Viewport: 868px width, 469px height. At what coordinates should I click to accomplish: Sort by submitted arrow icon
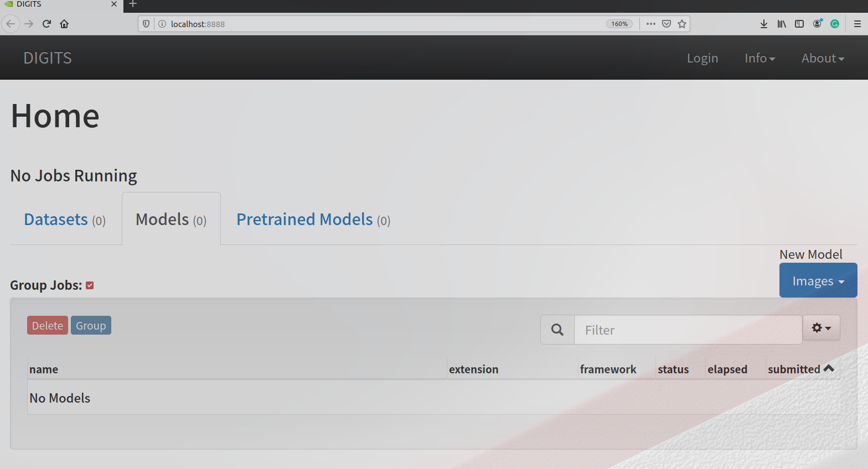pyautogui.click(x=829, y=368)
